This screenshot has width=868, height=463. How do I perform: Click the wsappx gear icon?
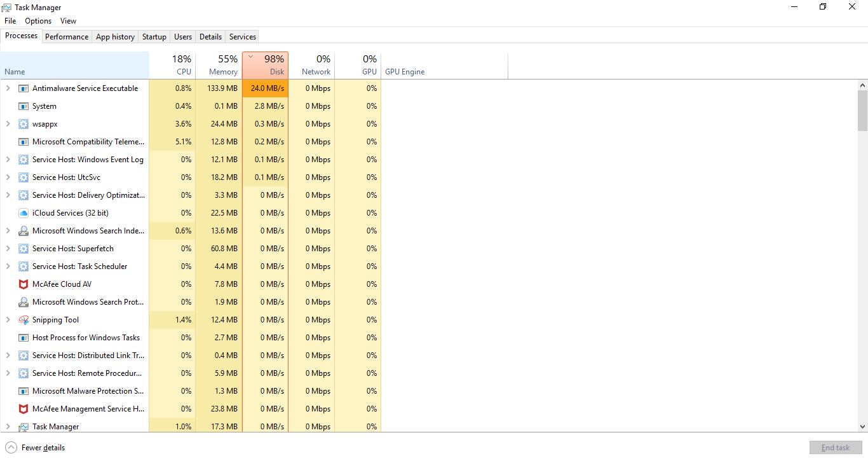pyautogui.click(x=24, y=124)
